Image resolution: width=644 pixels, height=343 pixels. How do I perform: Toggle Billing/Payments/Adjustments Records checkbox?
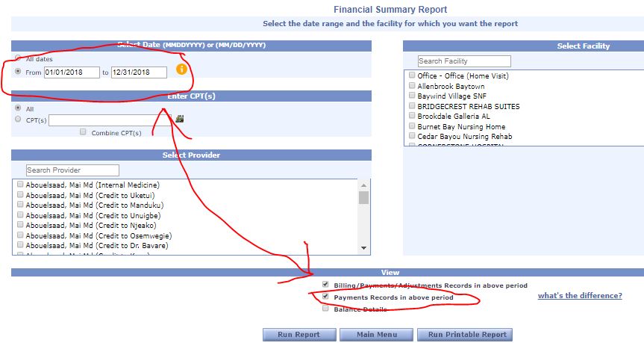coord(325,285)
